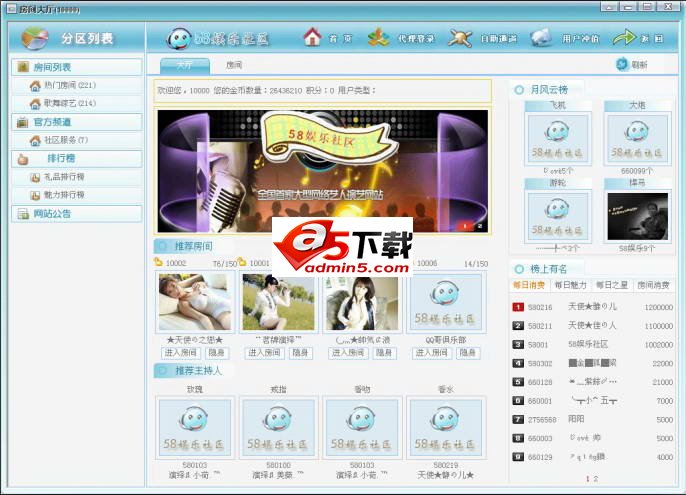Open the QQ哥俱乐部 room thumbnail

click(x=446, y=302)
